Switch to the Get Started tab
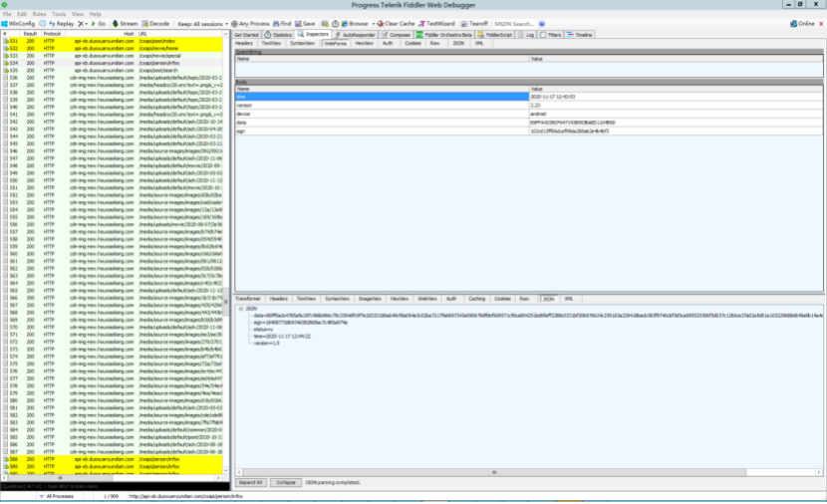Viewport: 827px width, 504px height. (246, 35)
